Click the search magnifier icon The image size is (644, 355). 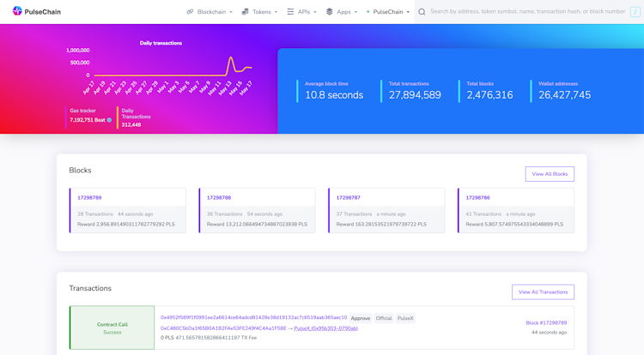422,12
